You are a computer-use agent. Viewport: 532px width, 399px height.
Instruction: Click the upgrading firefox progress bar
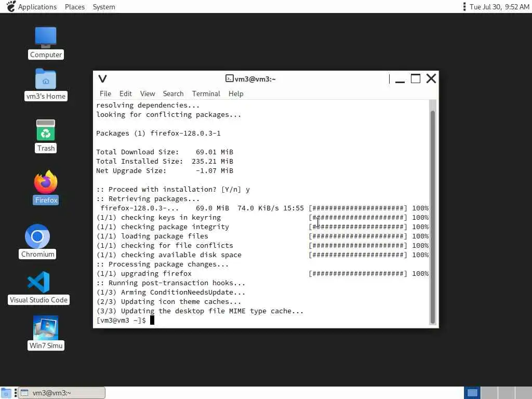click(x=357, y=273)
